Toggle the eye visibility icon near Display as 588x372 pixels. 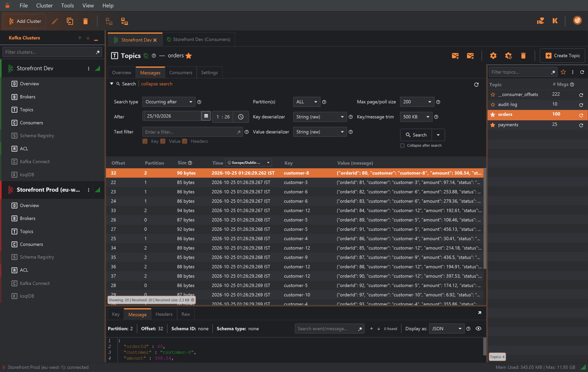(x=478, y=328)
